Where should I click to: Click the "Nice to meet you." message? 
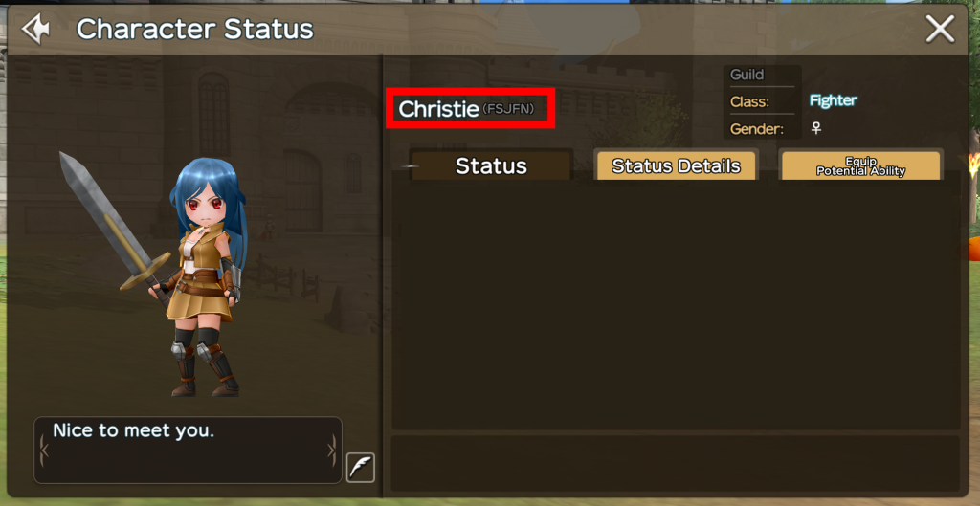click(x=134, y=429)
